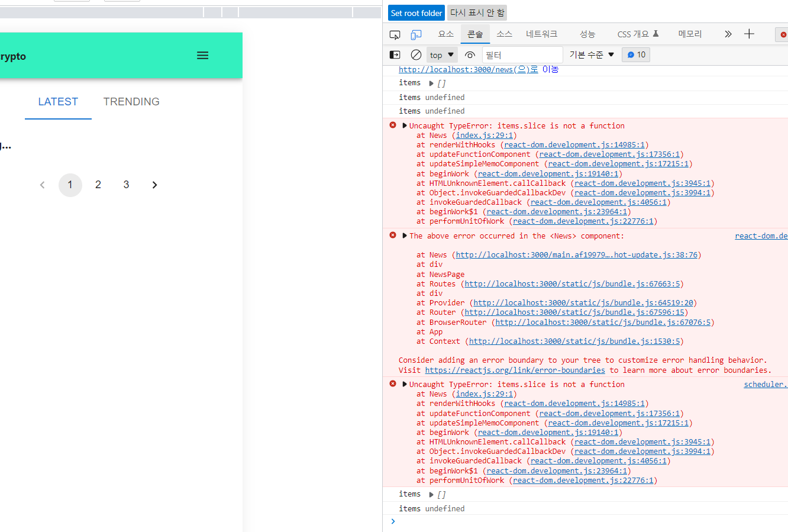Go to next page with right pagination chevron
This screenshot has width=788, height=532.
pos(154,185)
